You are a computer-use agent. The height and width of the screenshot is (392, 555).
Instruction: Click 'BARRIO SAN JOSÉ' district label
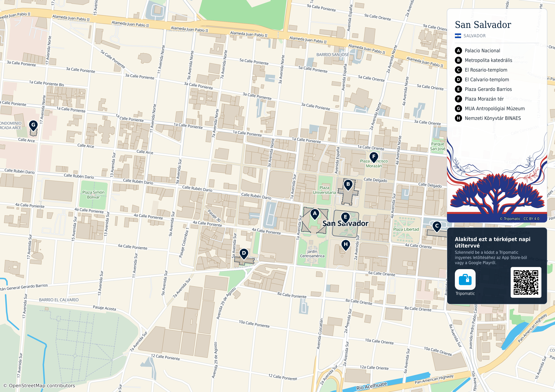(x=333, y=55)
